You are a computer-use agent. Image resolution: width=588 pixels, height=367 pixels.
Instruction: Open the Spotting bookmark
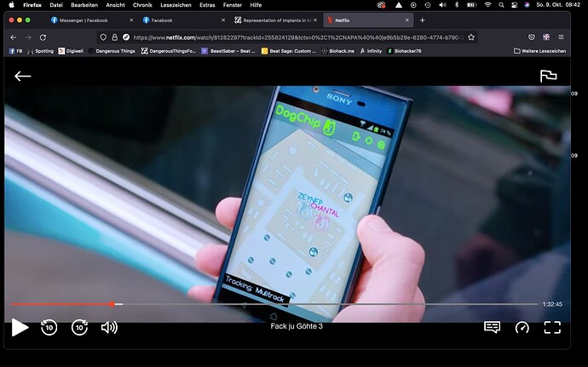point(41,51)
